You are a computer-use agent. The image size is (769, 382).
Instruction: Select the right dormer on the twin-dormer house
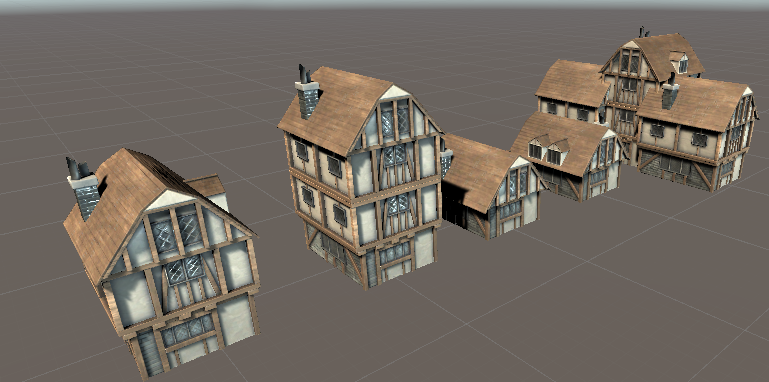556,152
